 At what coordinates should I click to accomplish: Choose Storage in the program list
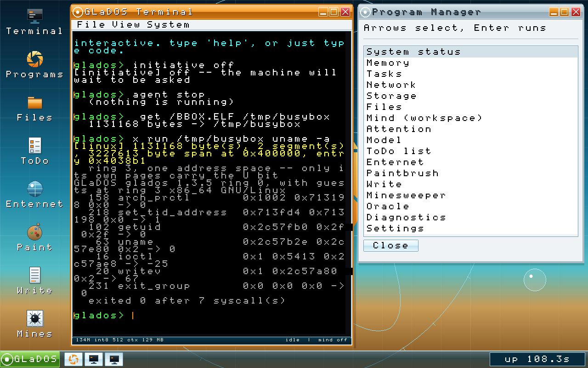(x=470, y=96)
